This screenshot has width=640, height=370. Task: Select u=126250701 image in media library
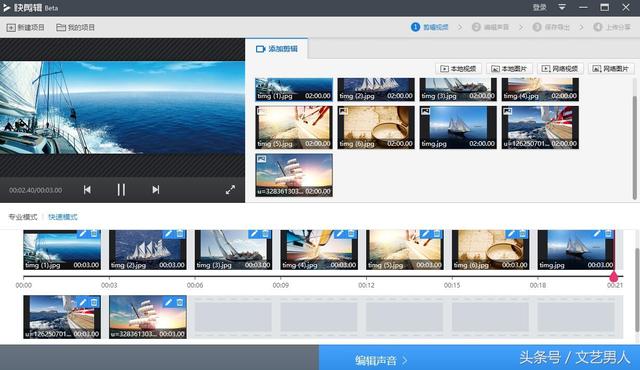pyautogui.click(x=540, y=127)
